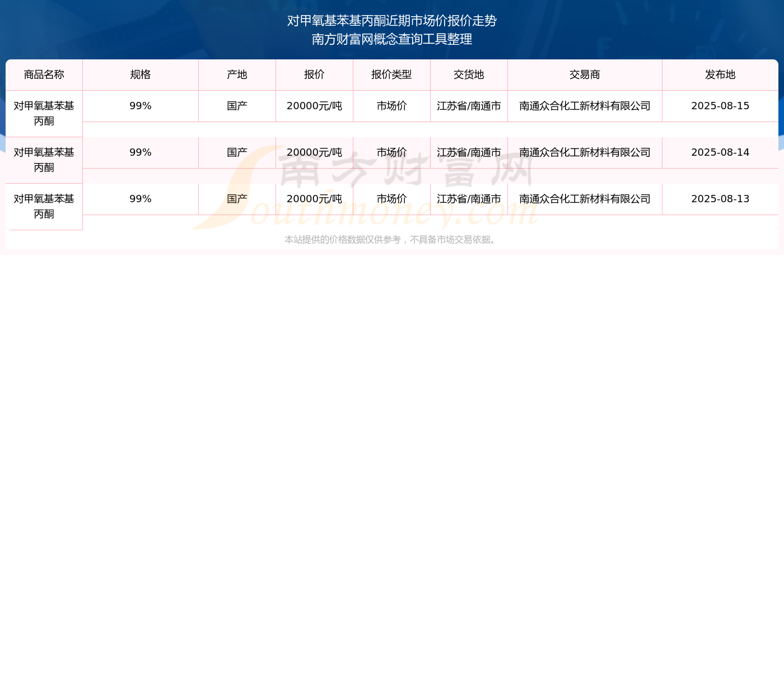Click trader 南通众合化工新材料有限公司 in 2025-08-14 row

[585, 152]
